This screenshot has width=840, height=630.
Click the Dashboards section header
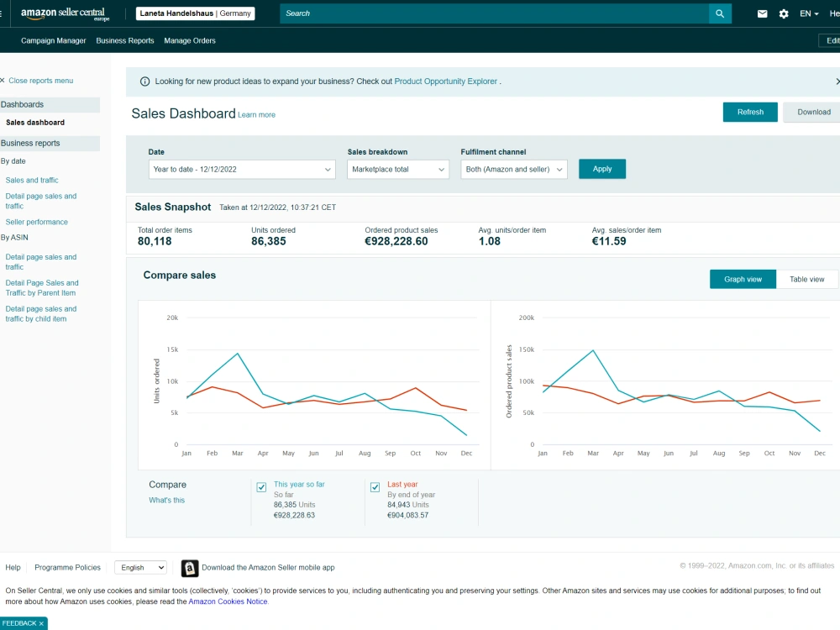click(50, 104)
